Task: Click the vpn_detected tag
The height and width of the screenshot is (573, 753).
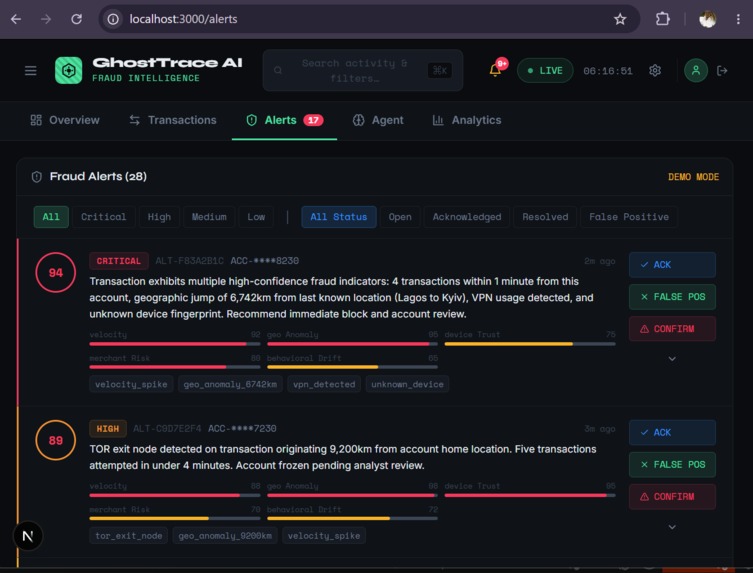Action: 324,384
